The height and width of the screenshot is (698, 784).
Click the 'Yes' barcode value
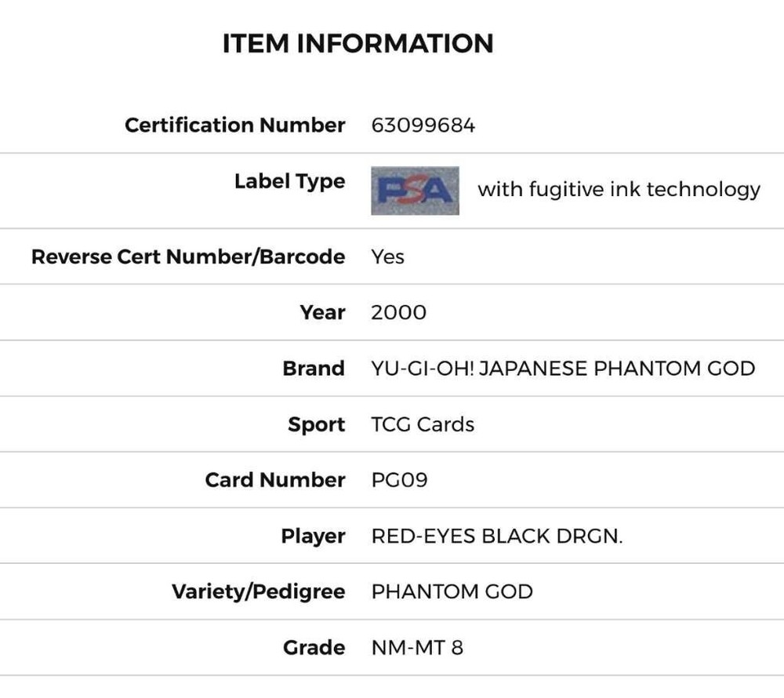[x=387, y=256]
